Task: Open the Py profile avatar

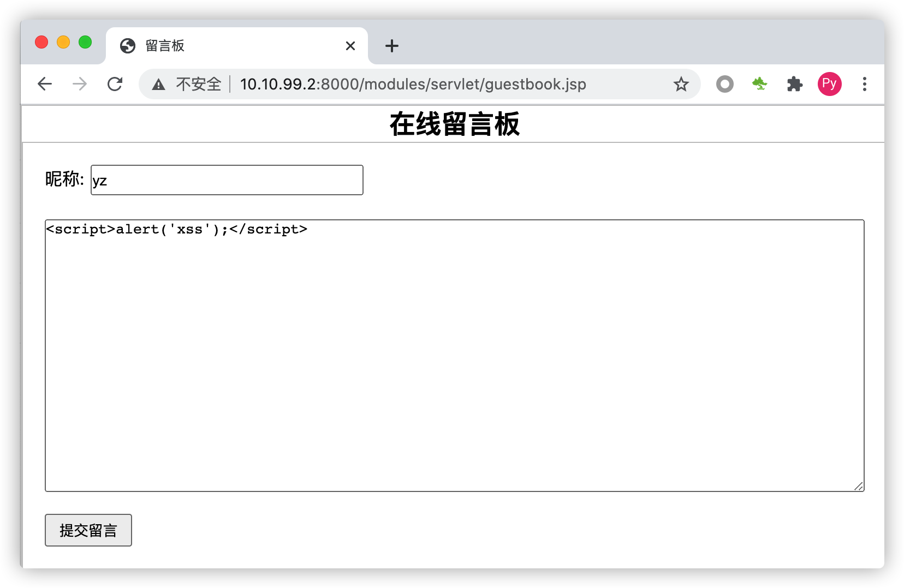Action: pyautogui.click(x=829, y=84)
